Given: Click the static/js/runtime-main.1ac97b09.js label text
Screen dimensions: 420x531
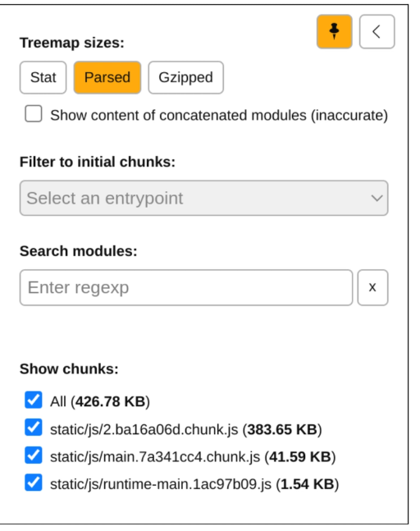Looking at the screenshot, I should coord(161,484).
